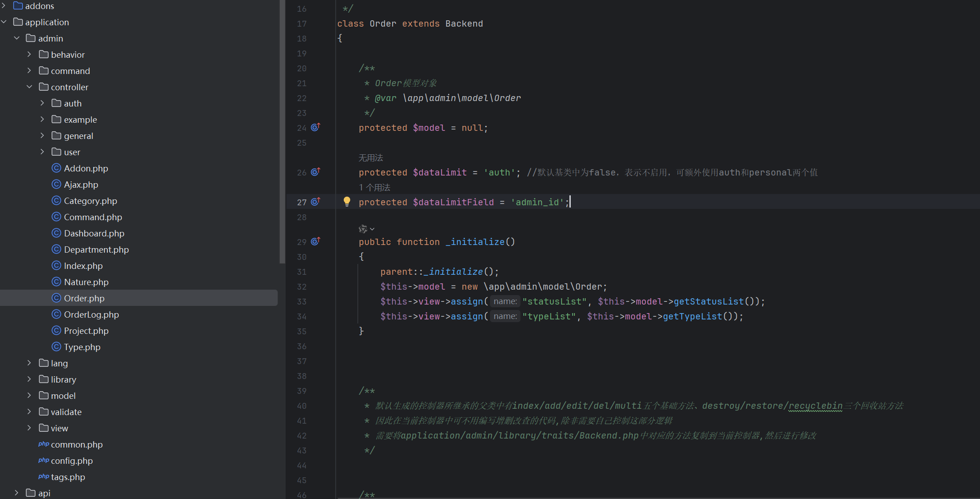Image resolution: width=980 pixels, height=499 pixels.
Task: Collapse the controller folder
Action: tap(29, 87)
